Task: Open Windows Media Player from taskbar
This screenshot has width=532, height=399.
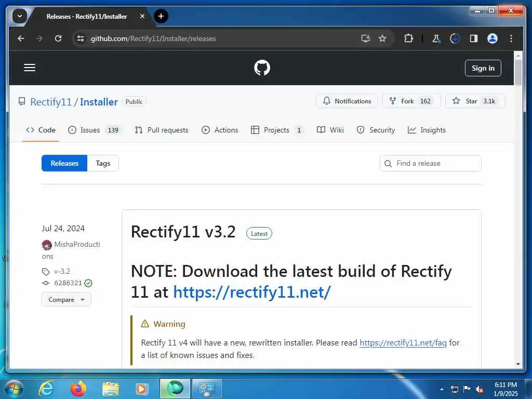Action: tap(142, 389)
